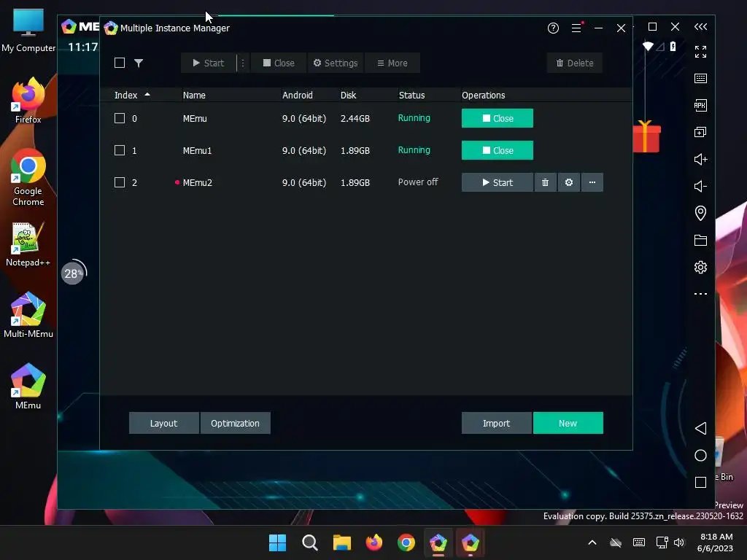Expand the More toolbar menu

pyautogui.click(x=392, y=63)
